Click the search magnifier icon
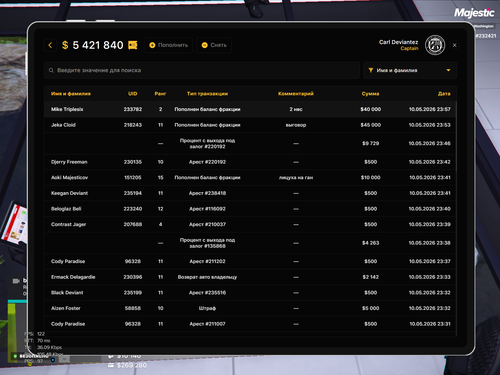The width and height of the screenshot is (500, 375). (x=51, y=70)
